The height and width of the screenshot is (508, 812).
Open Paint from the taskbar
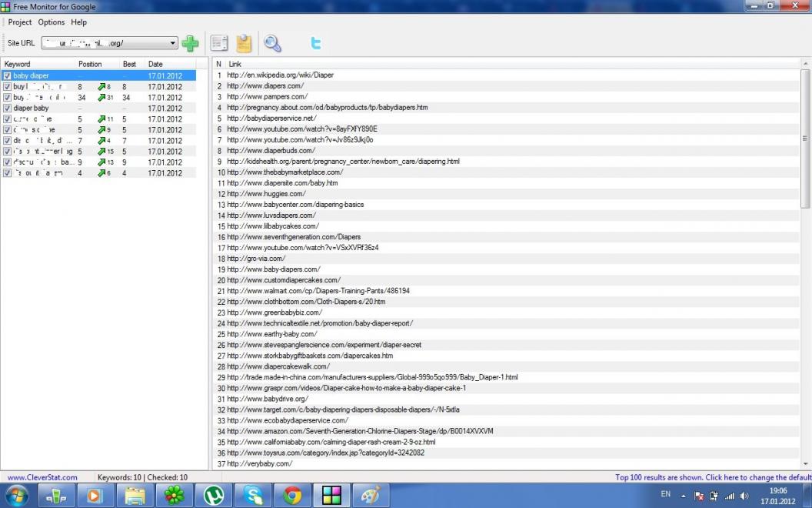click(371, 496)
